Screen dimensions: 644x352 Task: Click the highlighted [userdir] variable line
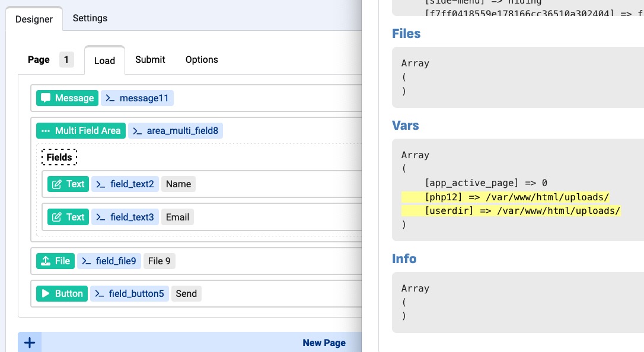coord(511,210)
